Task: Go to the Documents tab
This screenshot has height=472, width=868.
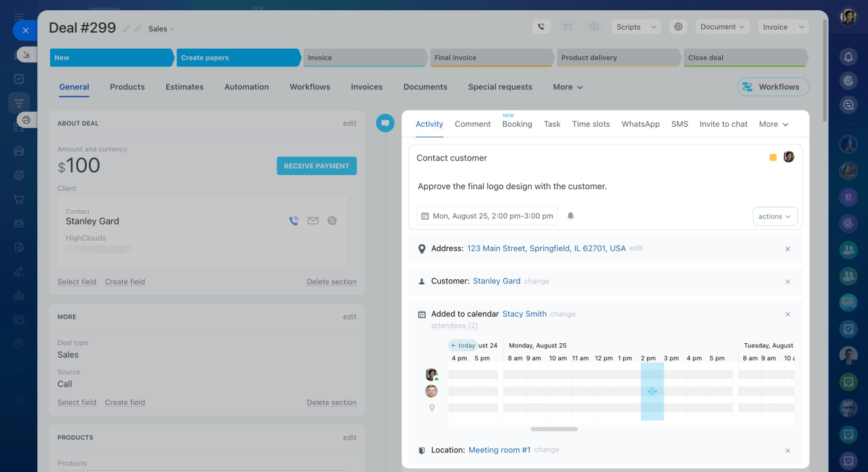Action: pos(425,87)
